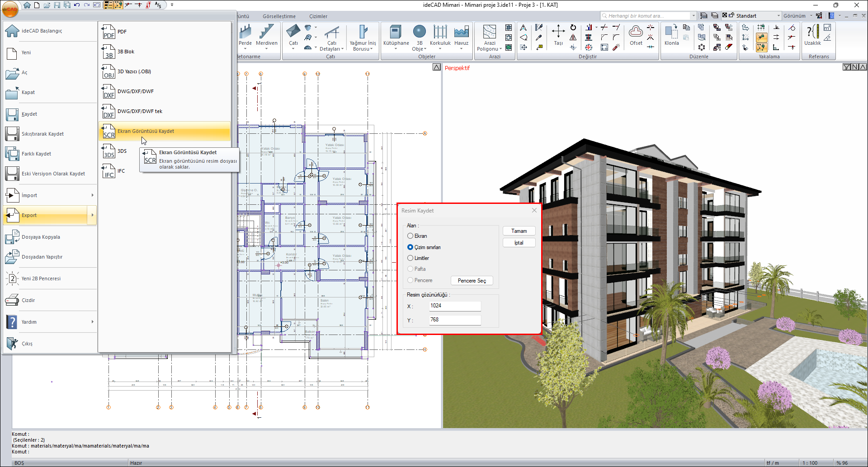Select the Havuz pool tool
This screenshot has width=868, height=467.
point(461,36)
